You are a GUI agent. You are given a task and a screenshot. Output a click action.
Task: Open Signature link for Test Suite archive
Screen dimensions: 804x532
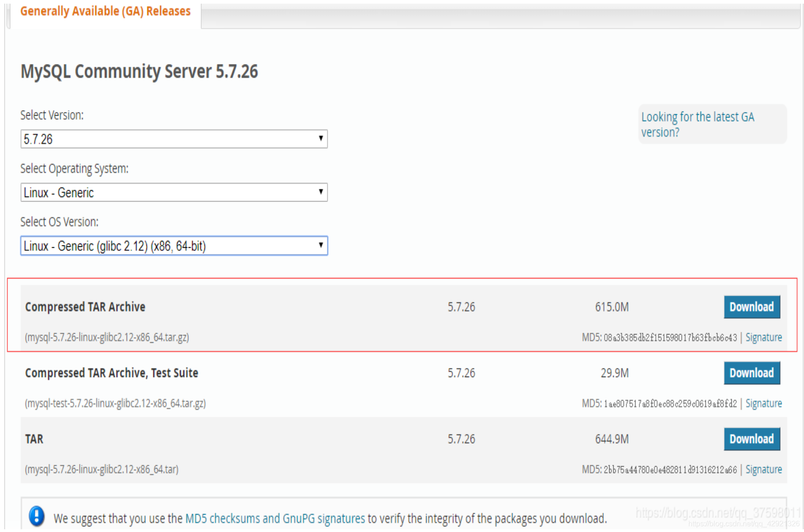[x=763, y=404]
